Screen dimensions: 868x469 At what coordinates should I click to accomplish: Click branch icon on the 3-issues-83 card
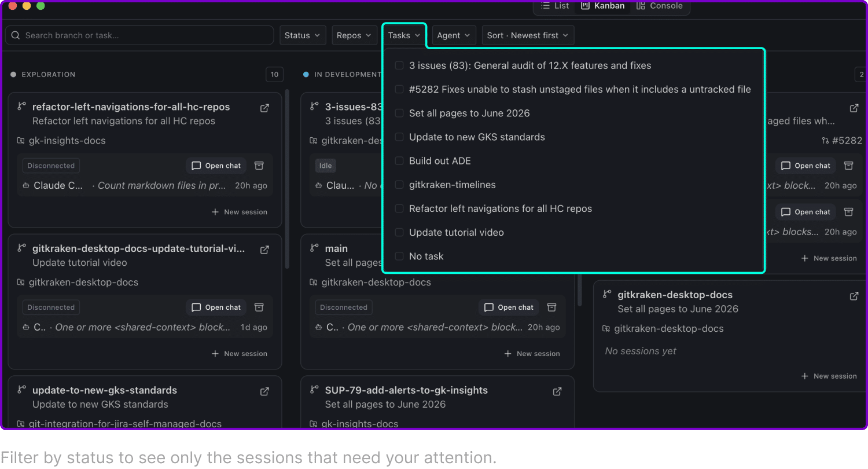point(315,107)
